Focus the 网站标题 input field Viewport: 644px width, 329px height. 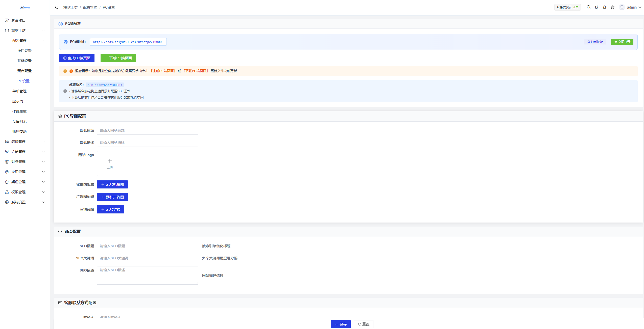click(x=147, y=131)
